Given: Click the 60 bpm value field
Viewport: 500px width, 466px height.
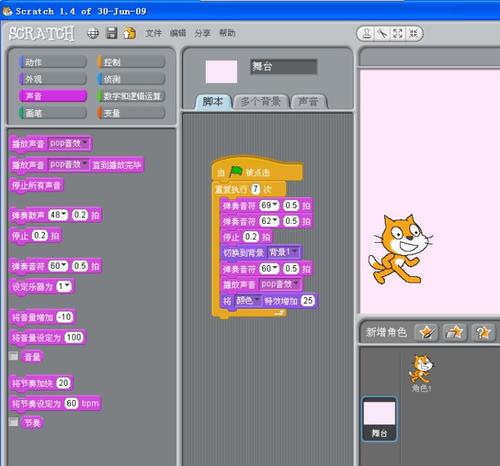Looking at the screenshot, I should tap(71, 403).
